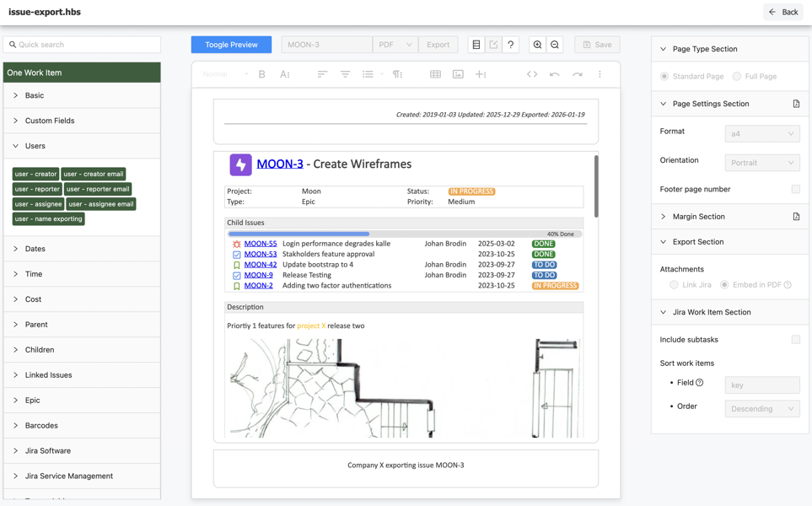The height and width of the screenshot is (506, 812).
Task: Expand the Basic category
Action: [82, 95]
